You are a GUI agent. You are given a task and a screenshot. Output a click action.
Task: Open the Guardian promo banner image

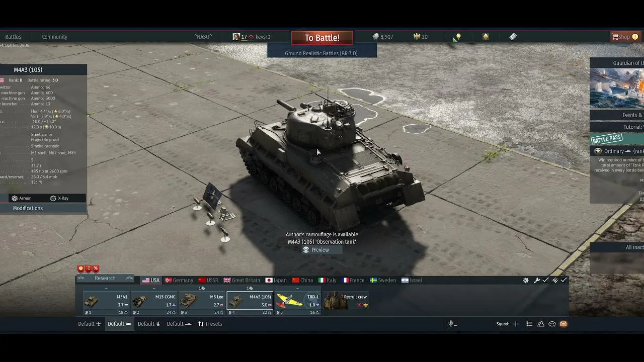coord(617,88)
